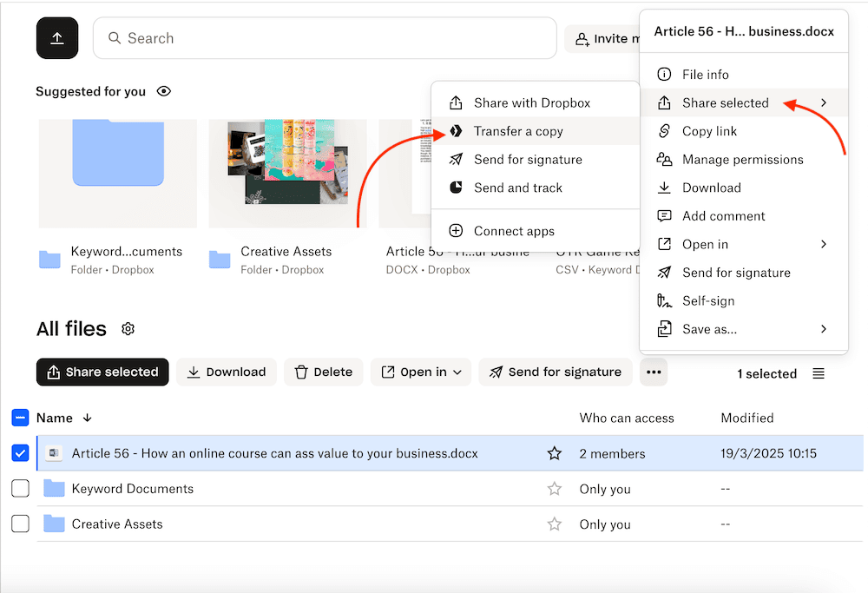Open Creative Assets folder name in list
The height and width of the screenshot is (593, 868).
[x=117, y=524]
